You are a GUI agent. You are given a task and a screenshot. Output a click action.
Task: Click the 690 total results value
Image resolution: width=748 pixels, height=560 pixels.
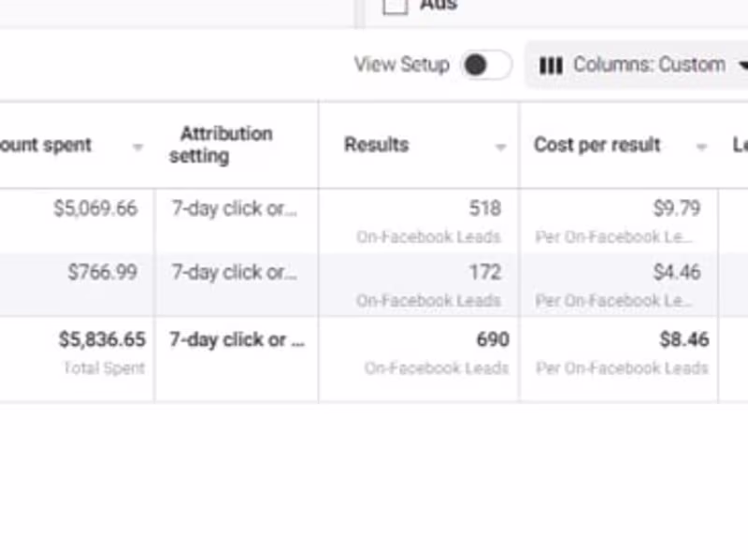point(492,339)
